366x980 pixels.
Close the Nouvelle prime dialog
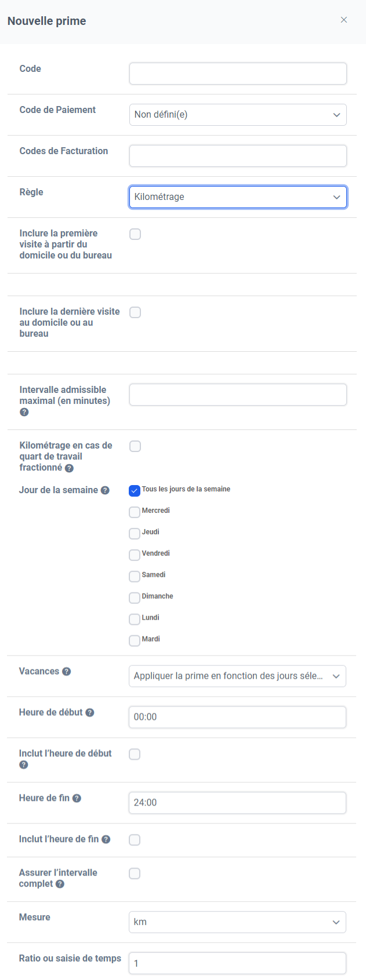(344, 20)
